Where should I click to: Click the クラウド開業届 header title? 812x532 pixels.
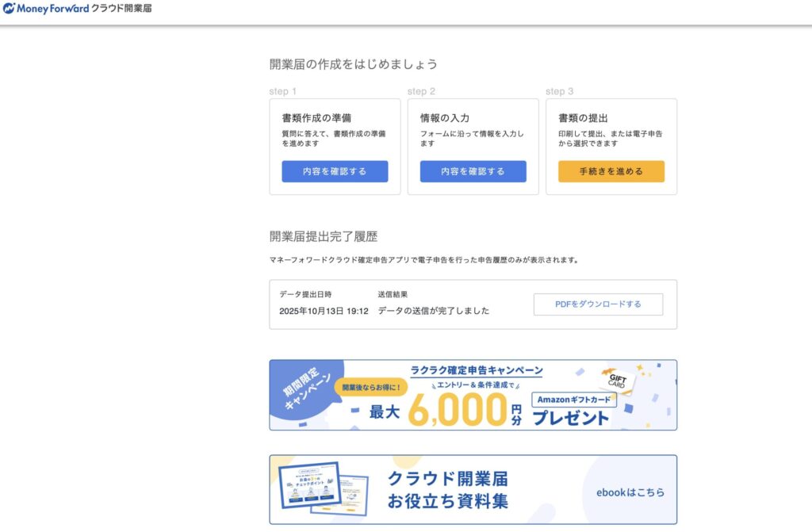[x=121, y=9]
